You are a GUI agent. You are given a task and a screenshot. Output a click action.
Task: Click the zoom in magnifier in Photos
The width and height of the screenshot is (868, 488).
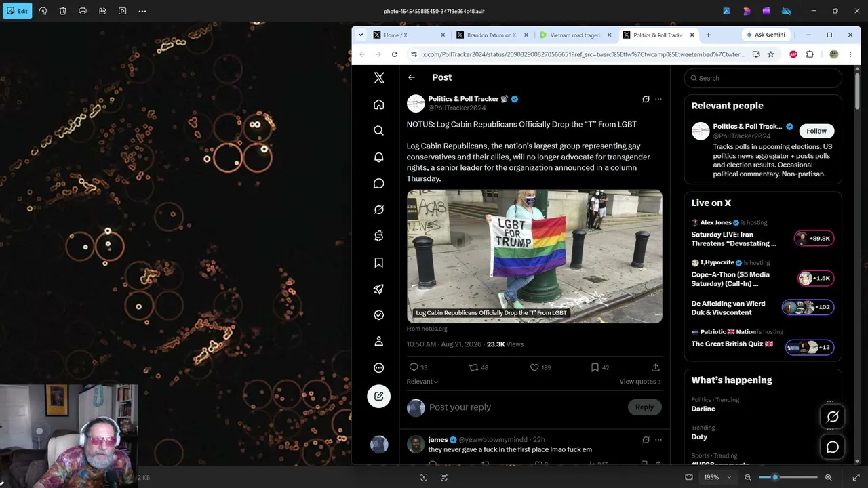[828, 477]
